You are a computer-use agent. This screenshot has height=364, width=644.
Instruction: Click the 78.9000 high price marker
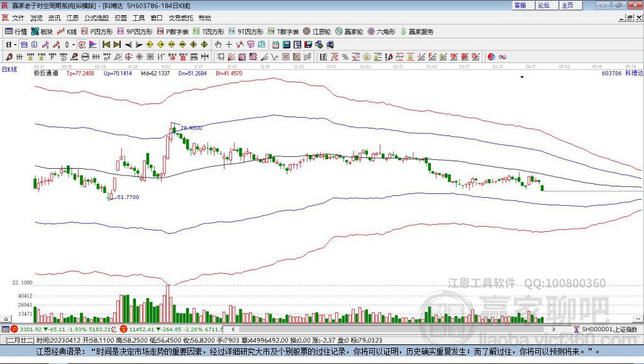191,128
